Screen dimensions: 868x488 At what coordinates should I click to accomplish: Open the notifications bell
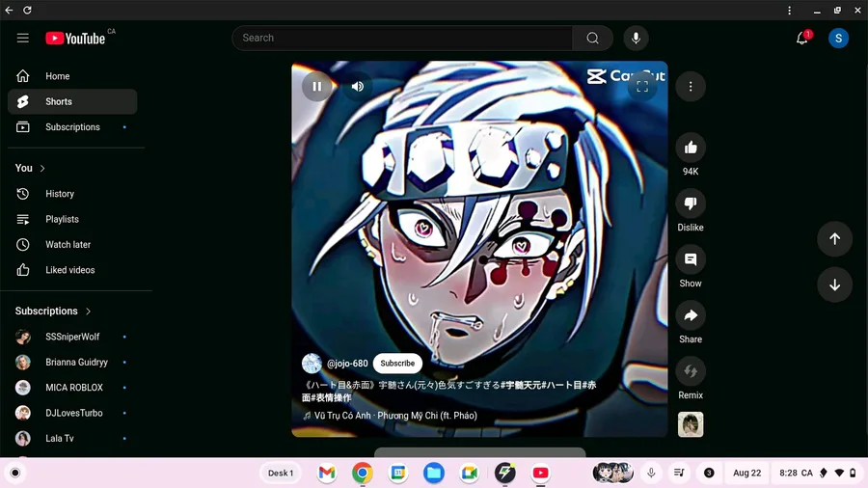pos(802,39)
